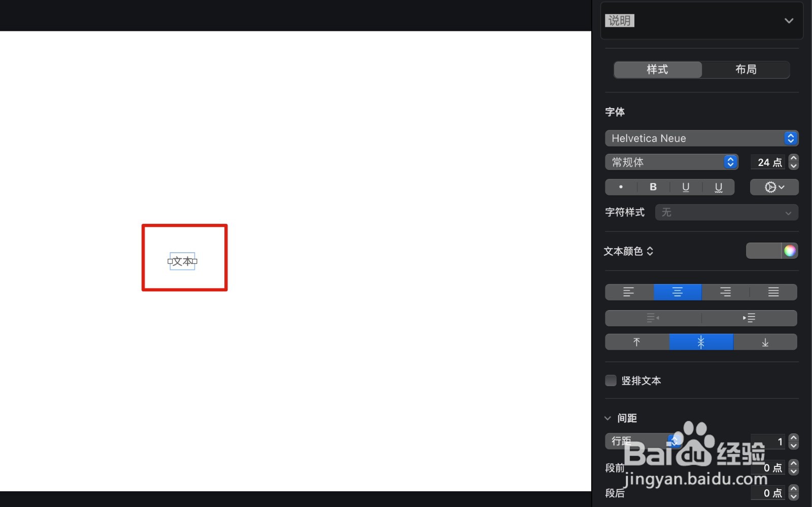This screenshot has width=812, height=507.
Task: Open the 字符样式 dropdown
Action: click(x=727, y=212)
